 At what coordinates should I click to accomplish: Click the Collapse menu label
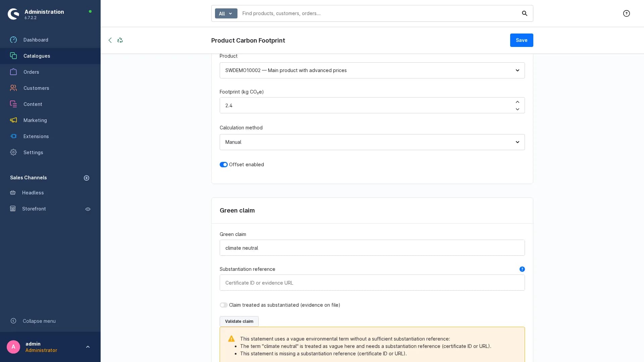(x=39, y=321)
